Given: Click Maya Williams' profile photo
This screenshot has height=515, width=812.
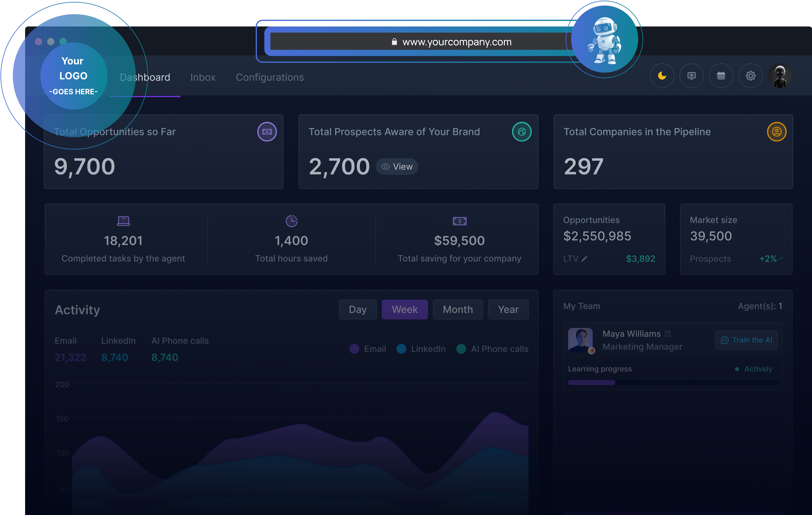Looking at the screenshot, I should [580, 340].
